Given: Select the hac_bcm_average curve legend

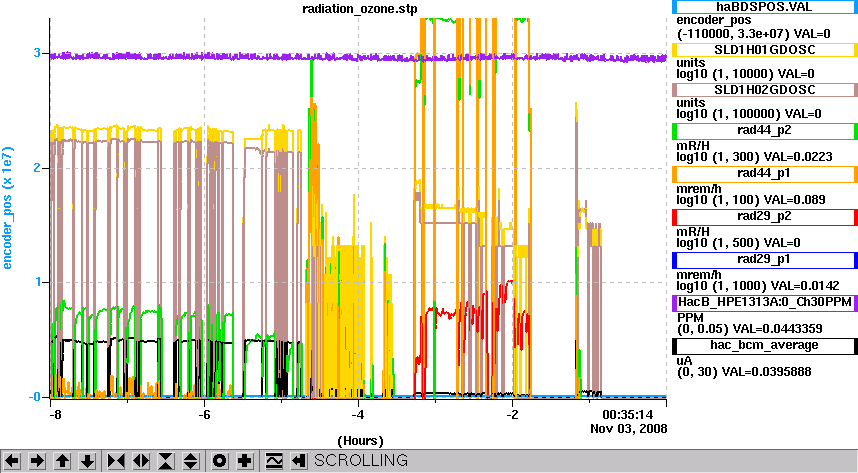Looking at the screenshot, I should [764, 346].
